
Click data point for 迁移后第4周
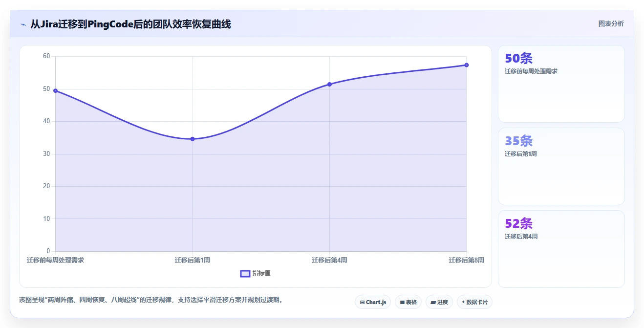pyautogui.click(x=329, y=84)
